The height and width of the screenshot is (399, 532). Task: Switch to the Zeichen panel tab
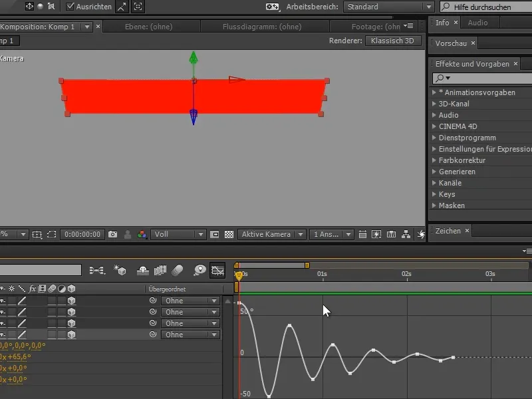point(448,233)
